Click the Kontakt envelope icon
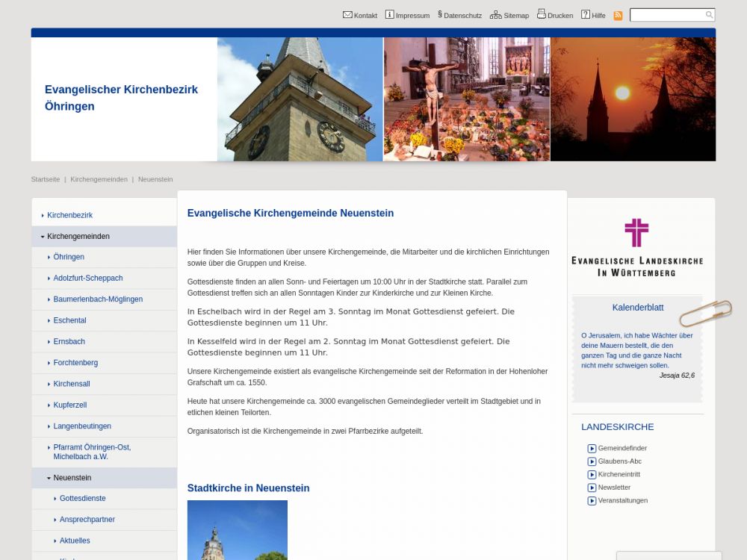The height and width of the screenshot is (560, 747). 347,15
